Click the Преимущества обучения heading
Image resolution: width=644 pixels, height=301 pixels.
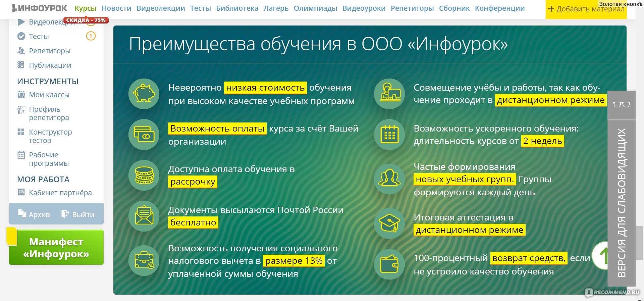pos(318,44)
